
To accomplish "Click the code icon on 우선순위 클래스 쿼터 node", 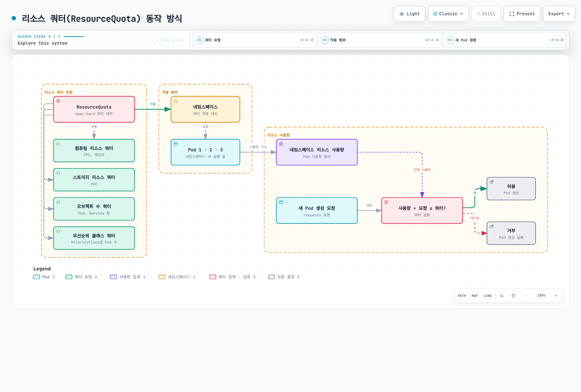I will click(x=58, y=232).
